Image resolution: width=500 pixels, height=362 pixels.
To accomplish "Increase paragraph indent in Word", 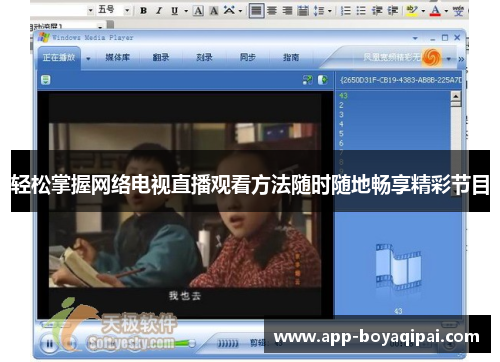I will tap(393, 11).
